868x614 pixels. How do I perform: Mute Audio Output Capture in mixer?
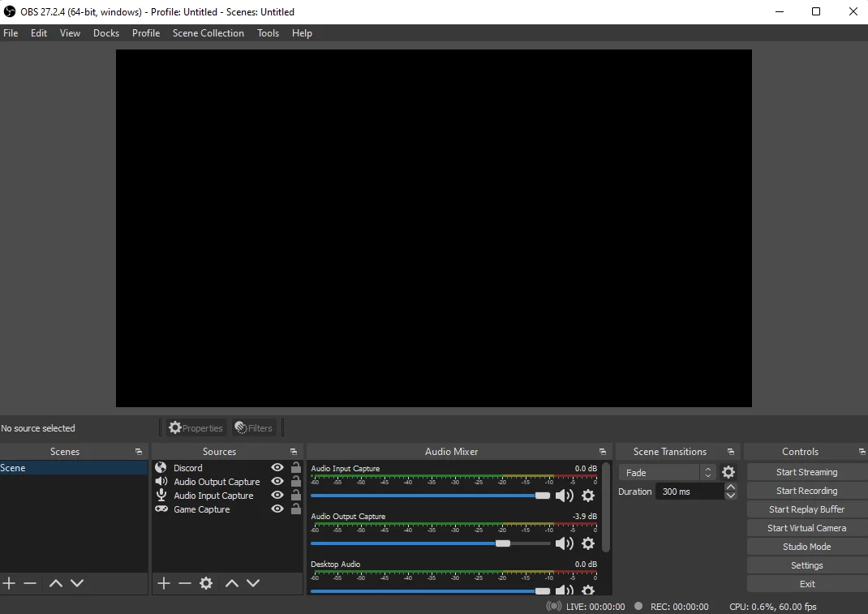click(564, 543)
